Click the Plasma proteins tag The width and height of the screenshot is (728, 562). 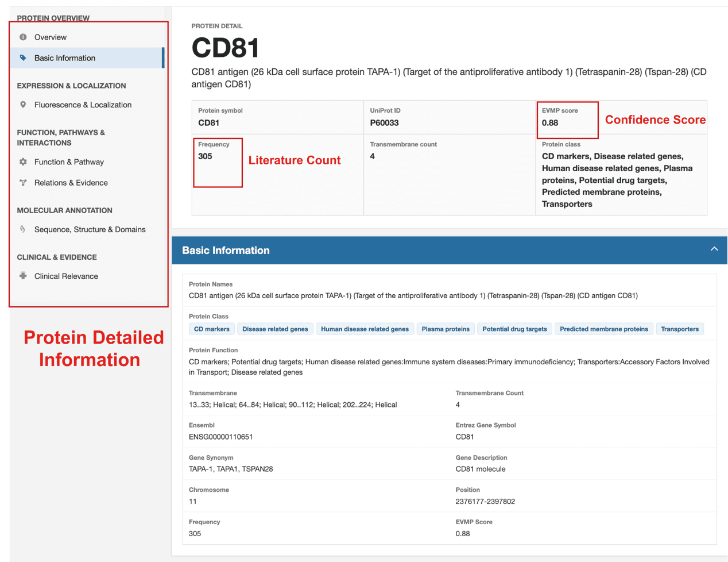click(x=446, y=329)
